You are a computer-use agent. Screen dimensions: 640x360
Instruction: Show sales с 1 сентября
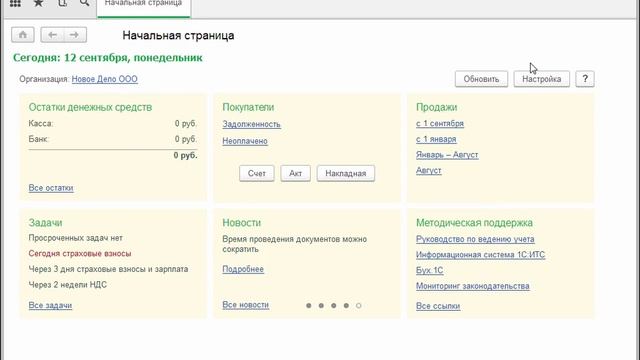(x=440, y=123)
